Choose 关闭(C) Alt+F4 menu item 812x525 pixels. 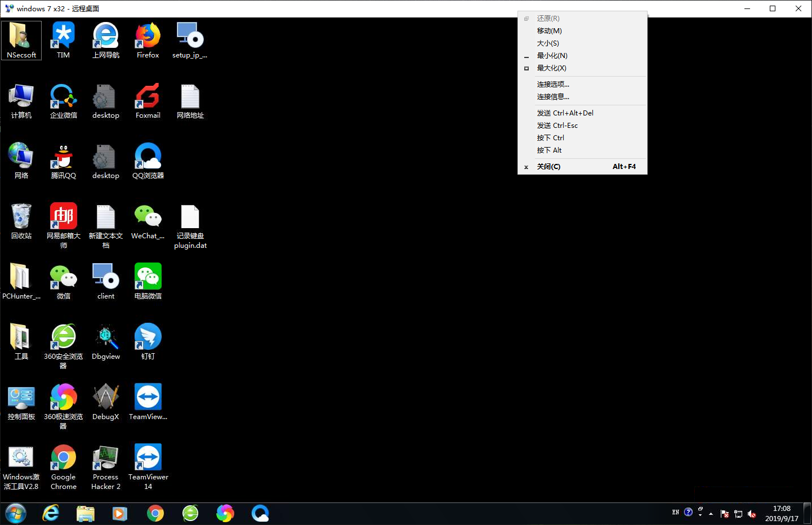coord(582,167)
